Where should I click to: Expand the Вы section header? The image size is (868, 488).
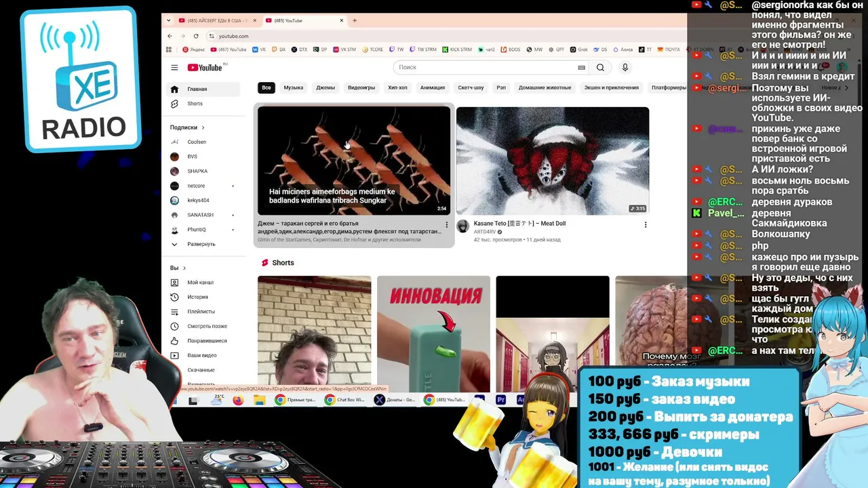coord(178,268)
